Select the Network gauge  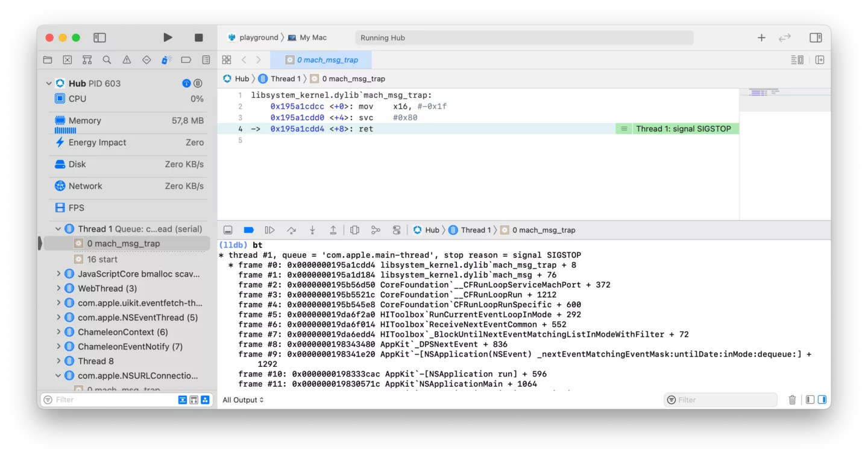click(x=129, y=186)
